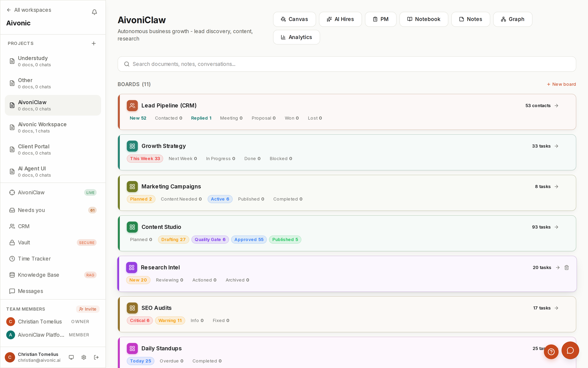Open Messages in sidebar
Image resolution: width=588 pixels, height=368 pixels.
53,291
